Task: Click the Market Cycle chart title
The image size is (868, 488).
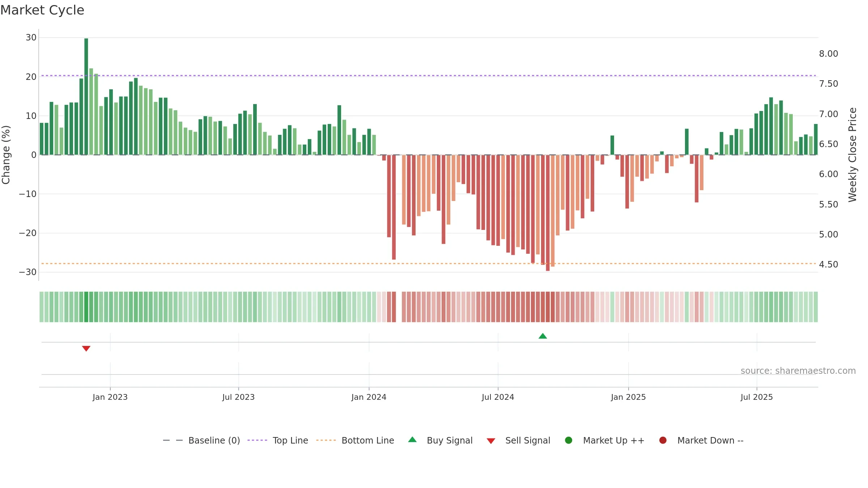Action: pyautogui.click(x=42, y=10)
